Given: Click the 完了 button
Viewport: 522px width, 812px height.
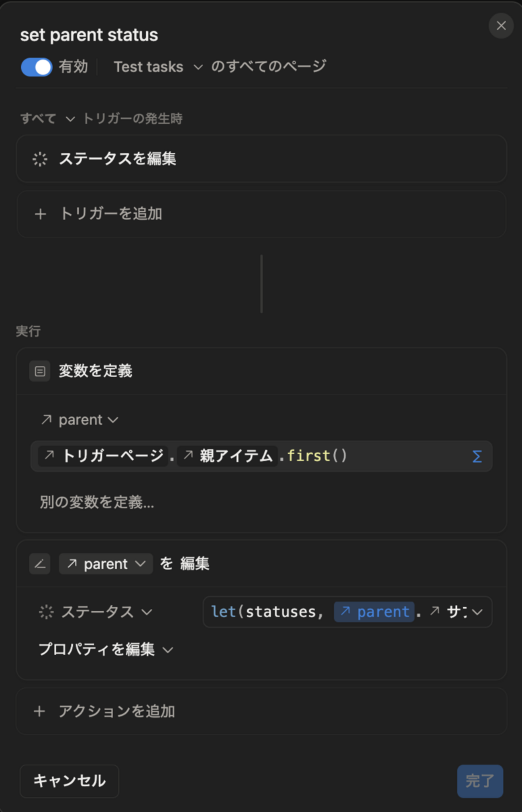Looking at the screenshot, I should [x=480, y=781].
